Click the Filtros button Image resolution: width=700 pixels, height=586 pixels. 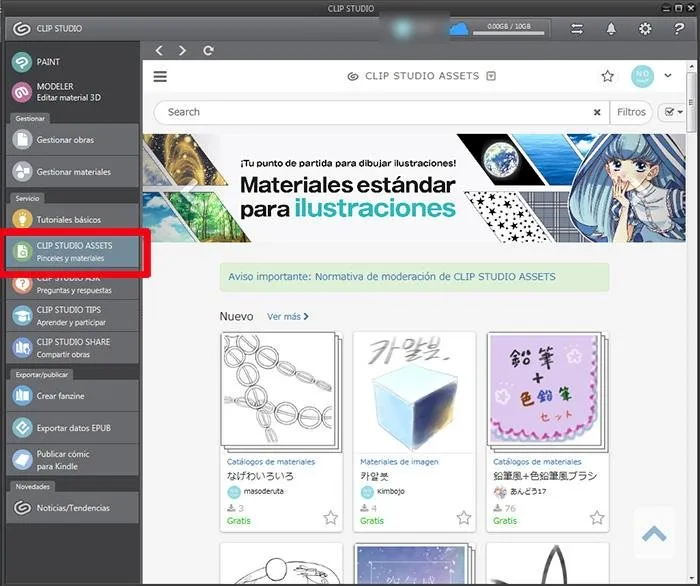click(631, 112)
